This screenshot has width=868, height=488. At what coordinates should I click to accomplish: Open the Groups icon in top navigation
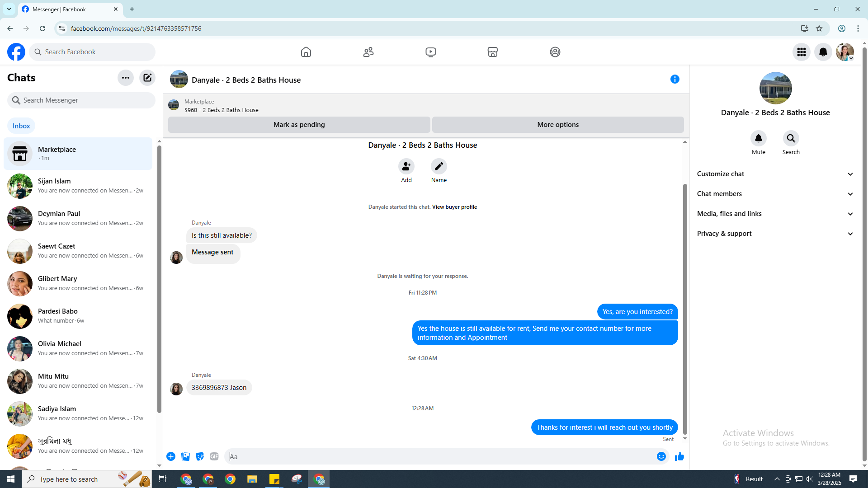555,52
